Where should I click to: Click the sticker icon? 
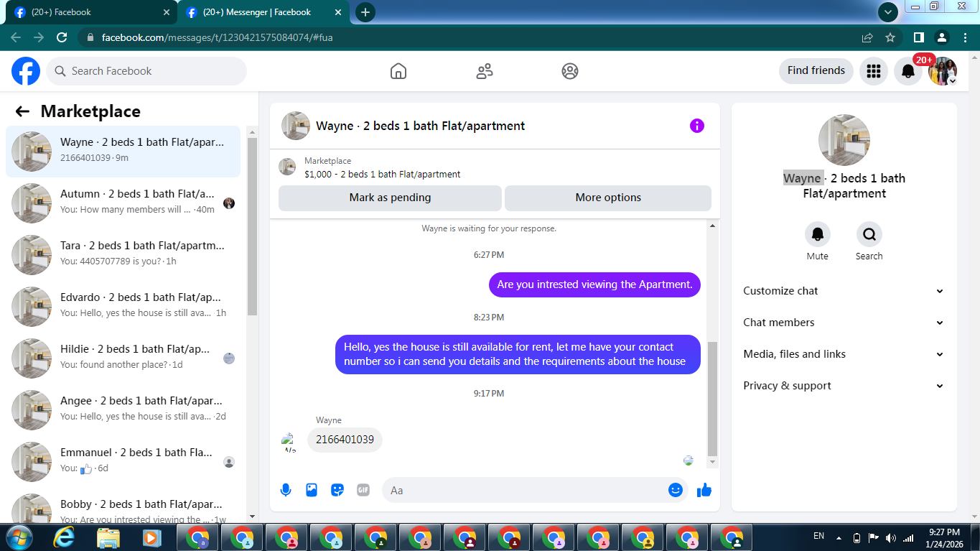point(337,490)
